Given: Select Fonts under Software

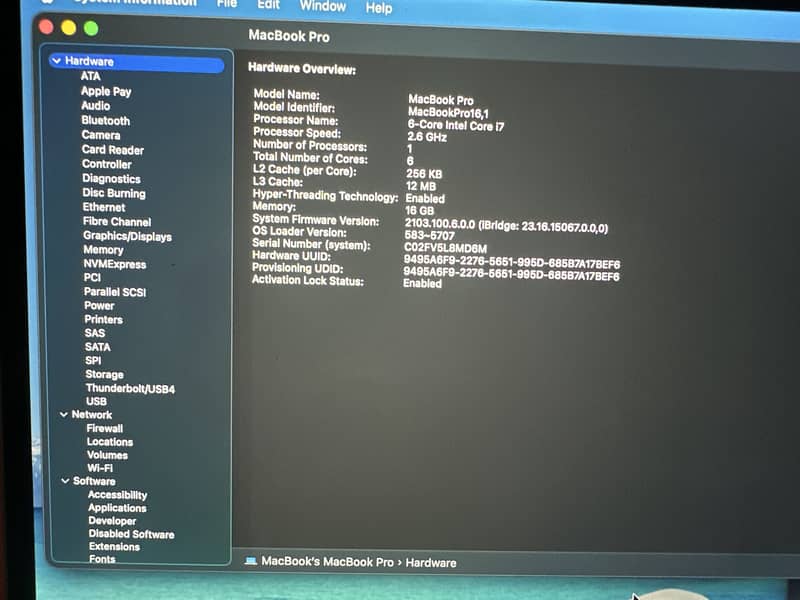Looking at the screenshot, I should tap(102, 559).
